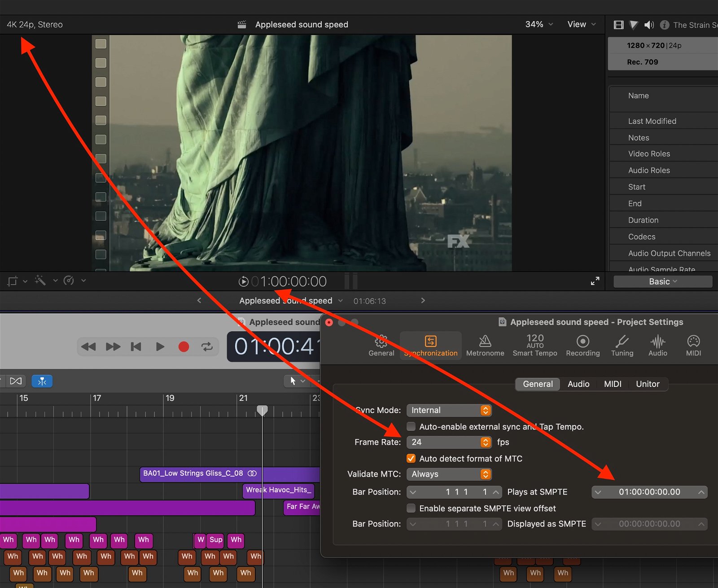The height and width of the screenshot is (588, 718).
Task: Click the Logic timeline playhead handle
Action: coord(262,410)
